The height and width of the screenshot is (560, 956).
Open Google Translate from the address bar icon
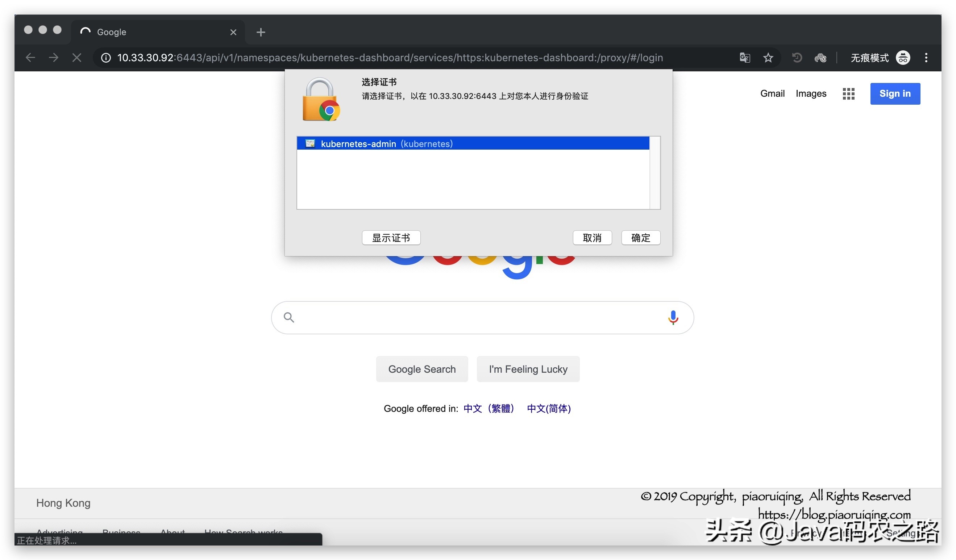(x=745, y=58)
